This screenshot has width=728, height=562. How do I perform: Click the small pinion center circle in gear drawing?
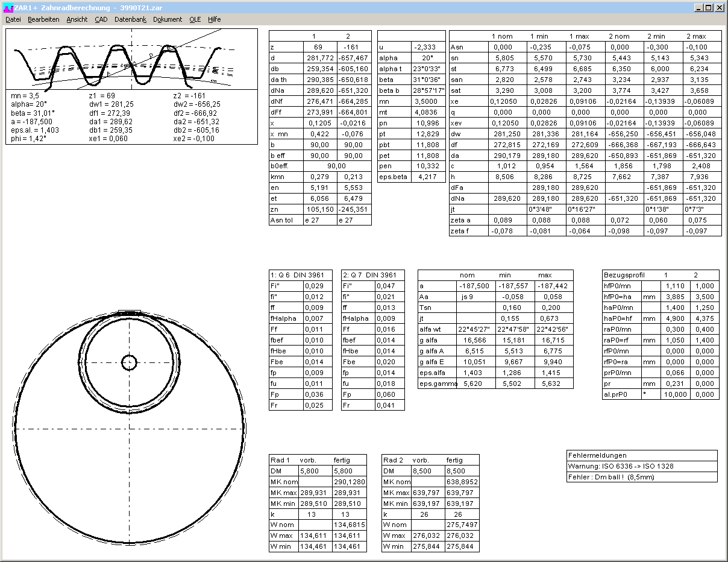[129, 362]
